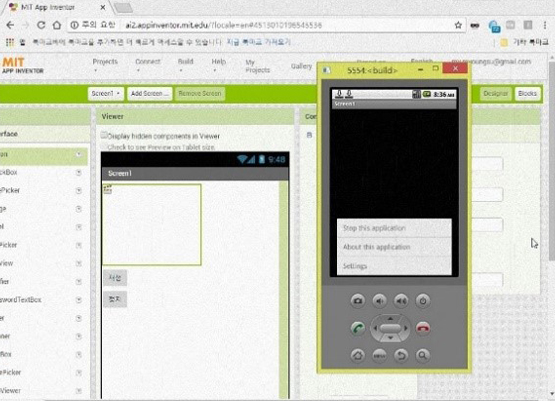Click the first Korean button below the canvas
Screen dimensions: 555x401
pyautogui.click(x=115, y=278)
